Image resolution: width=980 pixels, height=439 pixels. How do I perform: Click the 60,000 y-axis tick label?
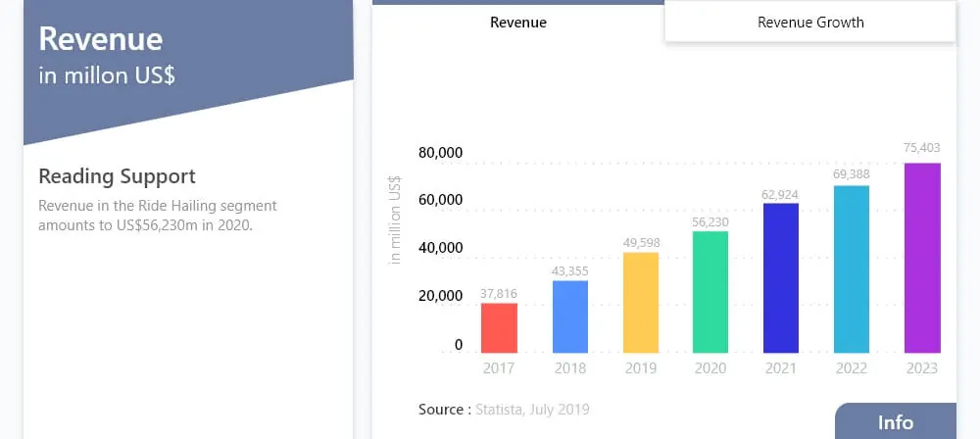point(441,200)
